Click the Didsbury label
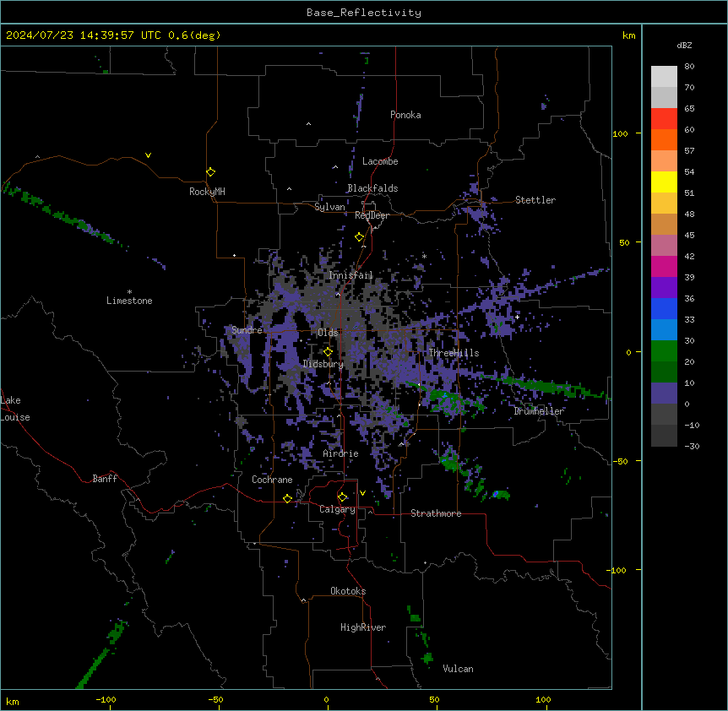 323,364
